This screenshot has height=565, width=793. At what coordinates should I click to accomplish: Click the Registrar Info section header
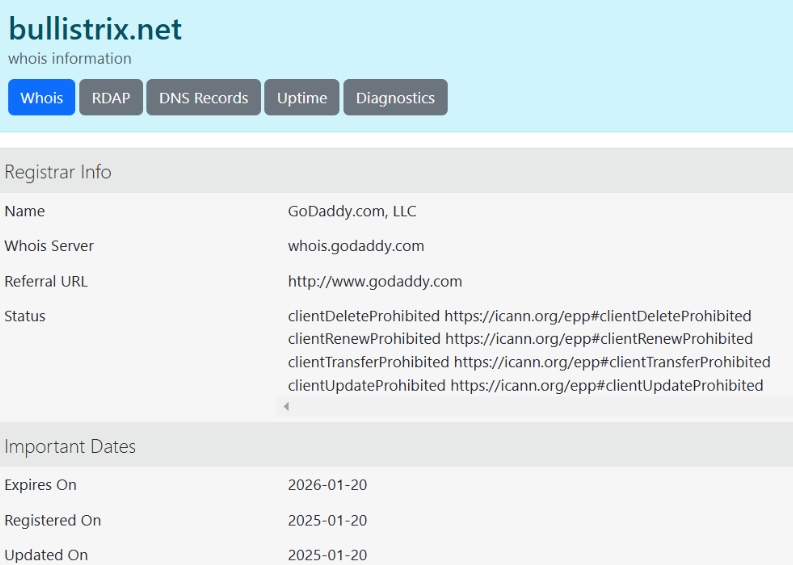pos(58,172)
